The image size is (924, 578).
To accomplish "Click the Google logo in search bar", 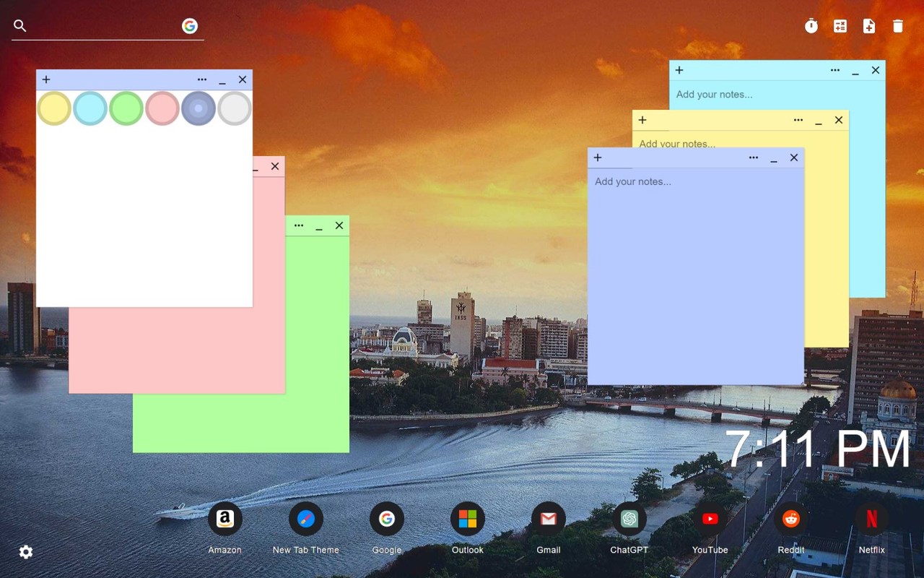I will pos(190,26).
